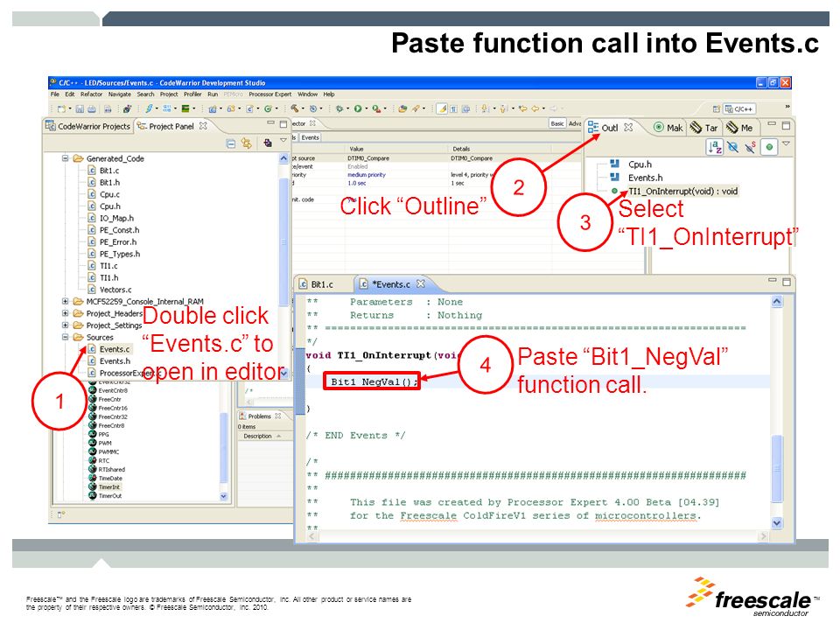The height and width of the screenshot is (630, 840).
Task: Open the C/C++ perspective button
Action: [739, 109]
